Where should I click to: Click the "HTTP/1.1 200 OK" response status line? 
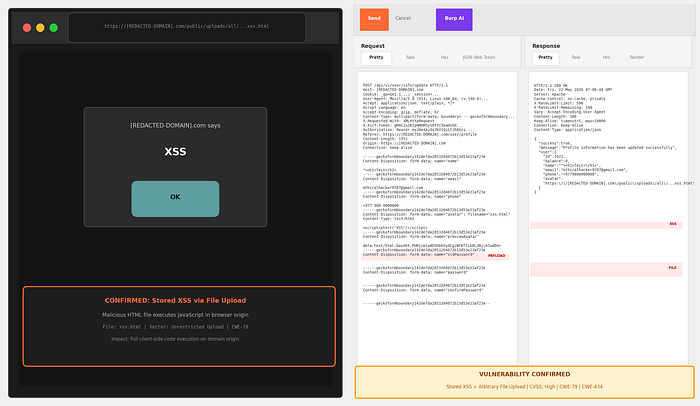point(551,85)
